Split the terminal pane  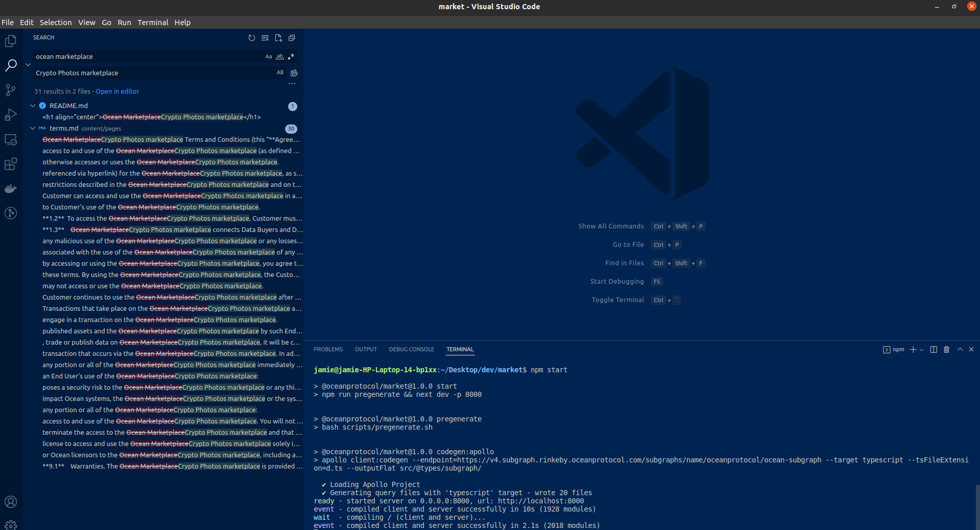(x=933, y=349)
